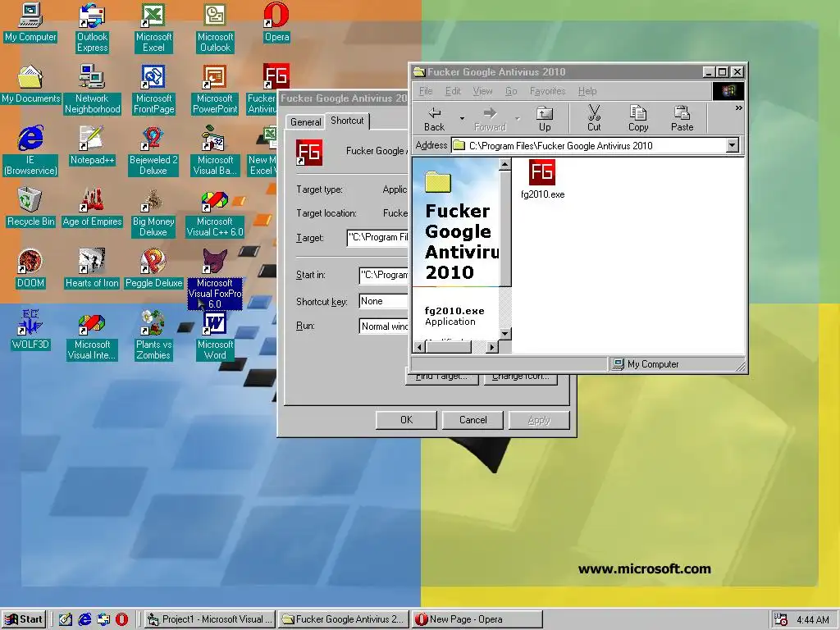The width and height of the screenshot is (840, 630).
Task: Click Opera quick launch icon
Action: coord(122,619)
